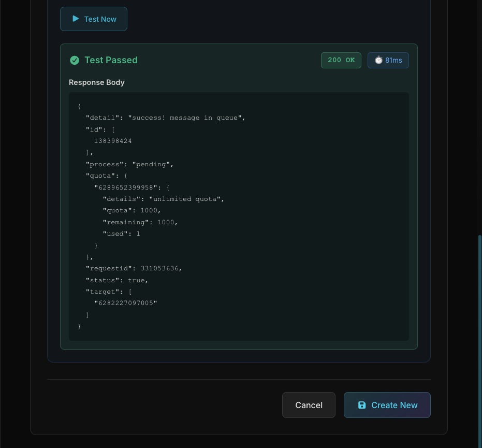This screenshot has height=448, width=482.
Task: Click the green checkmark beside Test Passed
Action: click(75, 60)
